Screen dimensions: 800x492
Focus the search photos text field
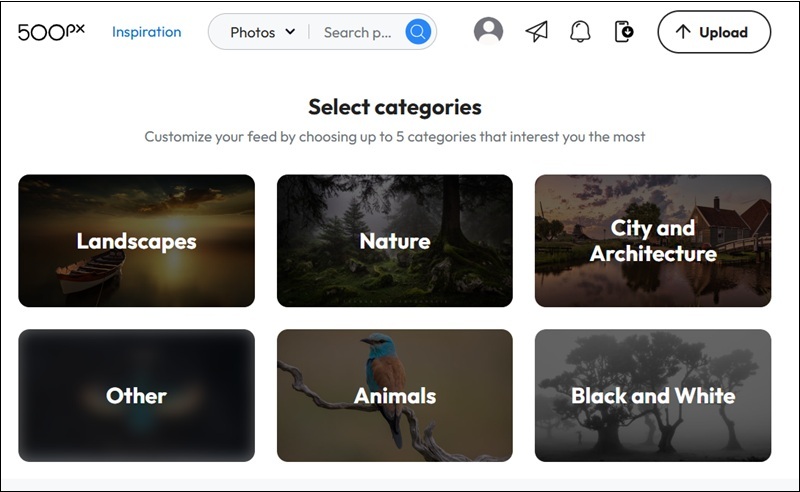click(x=357, y=32)
